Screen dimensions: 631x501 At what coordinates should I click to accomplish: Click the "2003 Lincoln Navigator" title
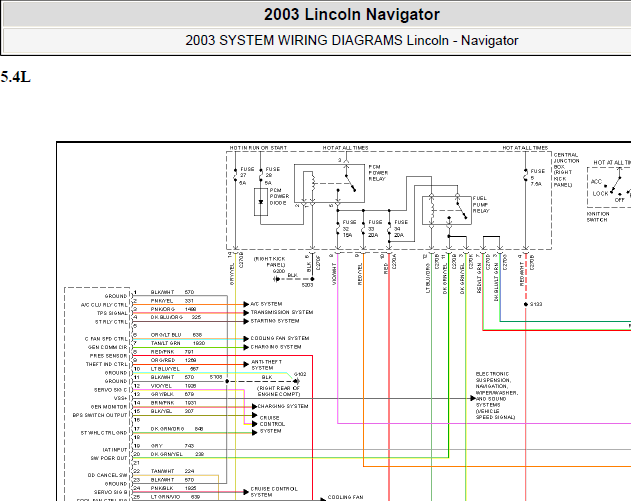[352, 15]
